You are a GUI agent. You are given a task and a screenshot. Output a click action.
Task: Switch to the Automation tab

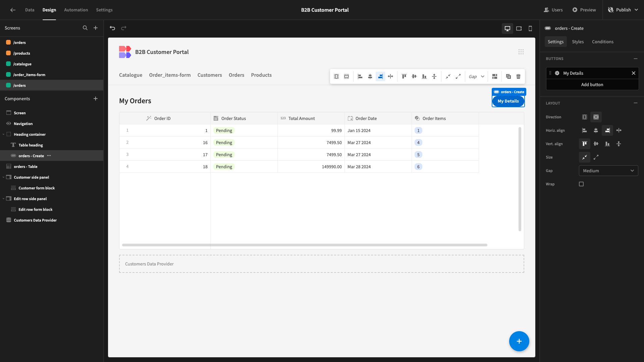(x=76, y=10)
